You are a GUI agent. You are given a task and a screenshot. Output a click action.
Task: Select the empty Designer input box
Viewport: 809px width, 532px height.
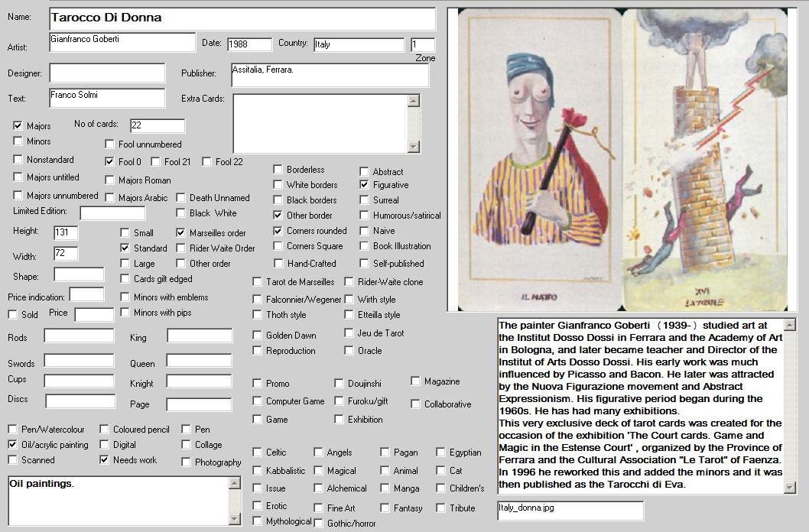click(x=107, y=73)
